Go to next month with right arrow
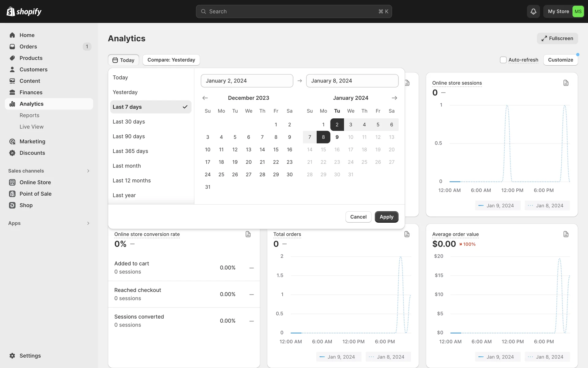The image size is (588, 368). 394,98
